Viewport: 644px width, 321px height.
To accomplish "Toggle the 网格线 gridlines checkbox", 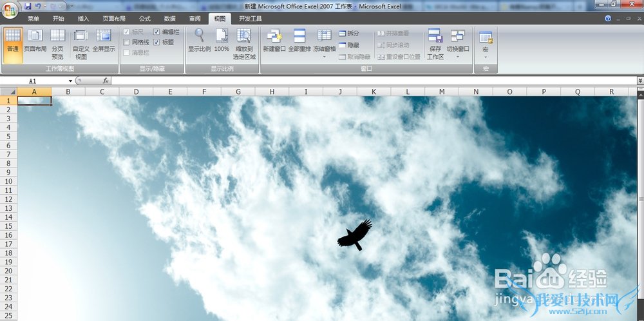I will (126, 42).
